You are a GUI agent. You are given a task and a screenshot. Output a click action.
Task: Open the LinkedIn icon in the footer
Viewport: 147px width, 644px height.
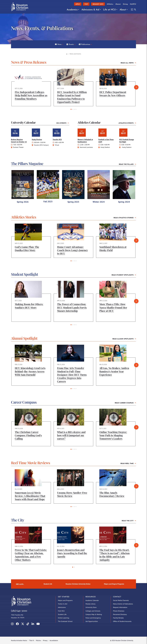(x=33, y=624)
